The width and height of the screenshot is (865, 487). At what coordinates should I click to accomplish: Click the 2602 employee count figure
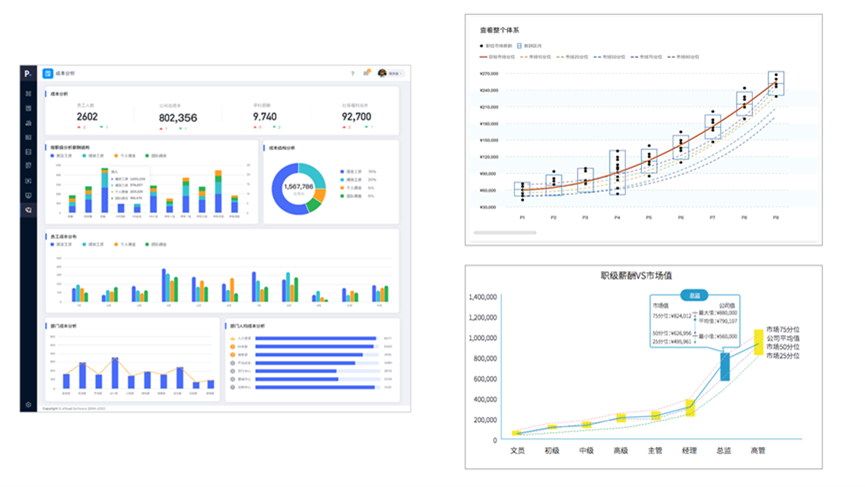87,117
